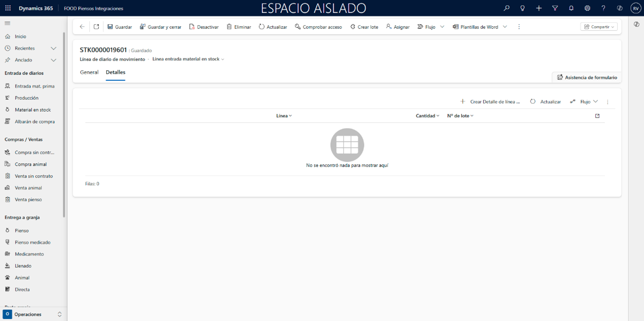Expand the Recientes section in sidebar
Image resolution: width=644 pixels, height=321 pixels.
click(x=54, y=48)
